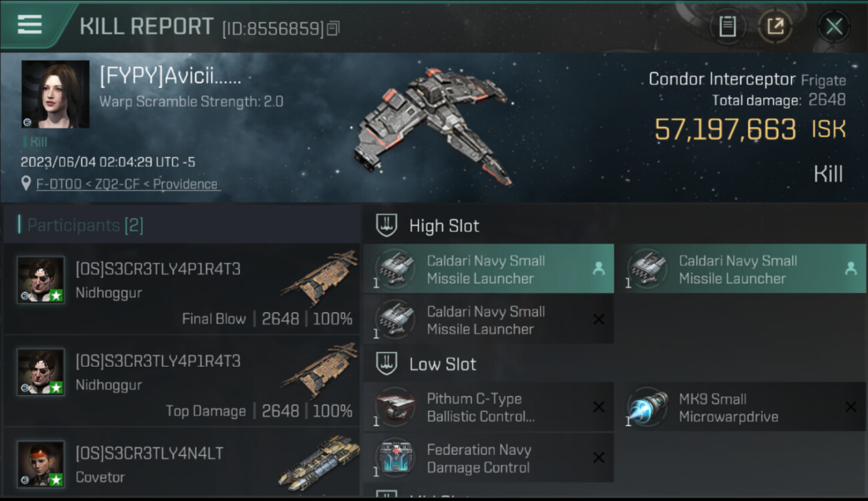Open the Avicii victim portrait
The width and height of the screenshot is (868, 501).
click(x=55, y=94)
